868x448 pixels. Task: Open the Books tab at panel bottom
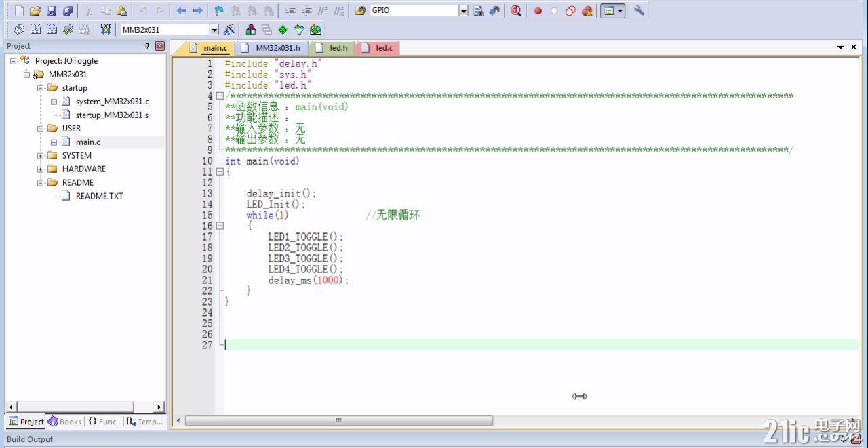[x=64, y=422]
